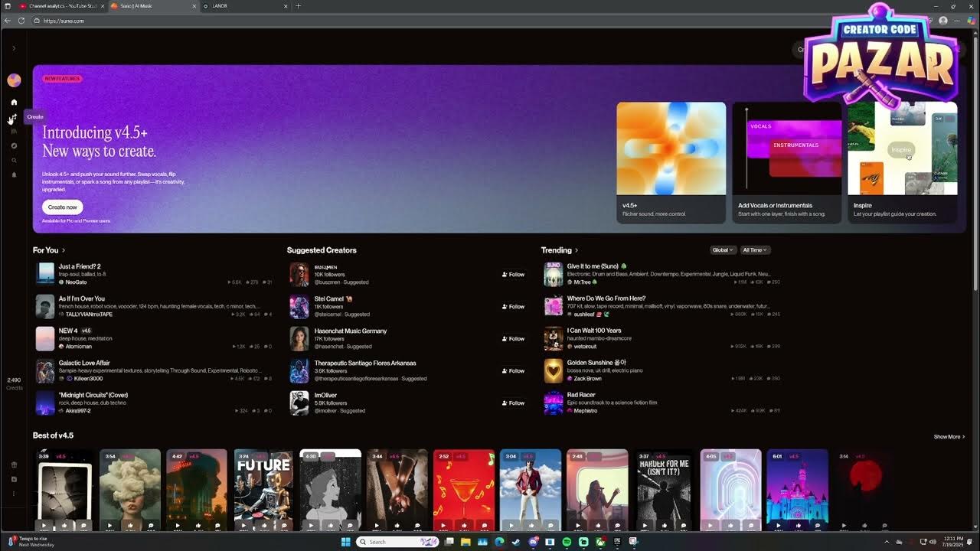Open Spotify from the taskbar

(567, 542)
